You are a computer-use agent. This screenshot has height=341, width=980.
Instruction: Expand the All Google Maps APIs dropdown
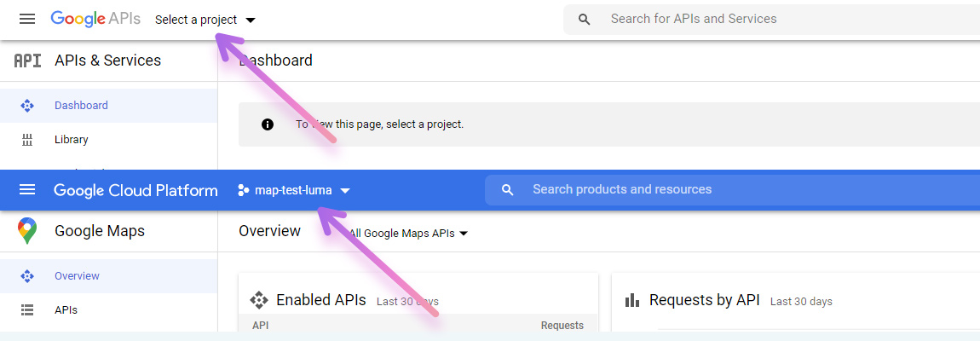click(409, 234)
